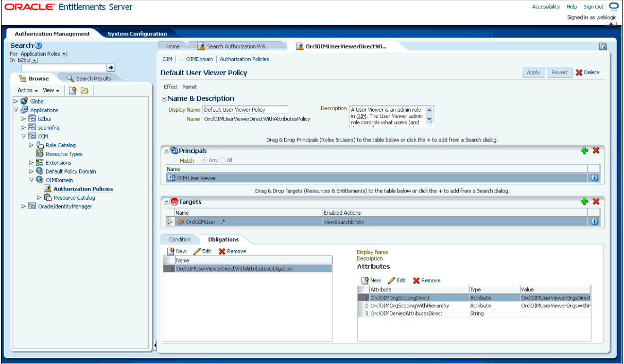Image resolution: width=624 pixels, height=364 pixels.
Task: Click the red X to remove Principals
Action: (596, 150)
